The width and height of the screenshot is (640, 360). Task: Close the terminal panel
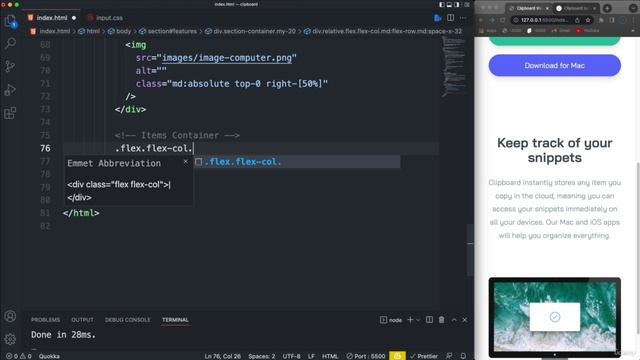coord(465,320)
